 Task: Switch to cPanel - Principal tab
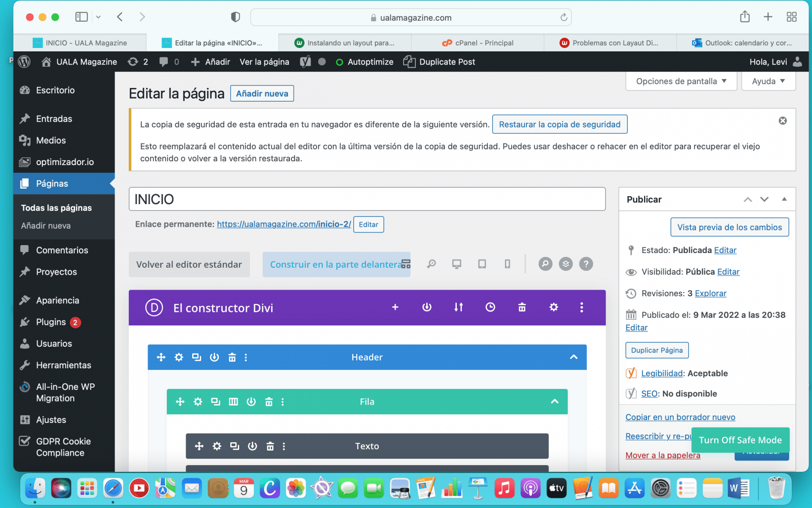(477, 43)
